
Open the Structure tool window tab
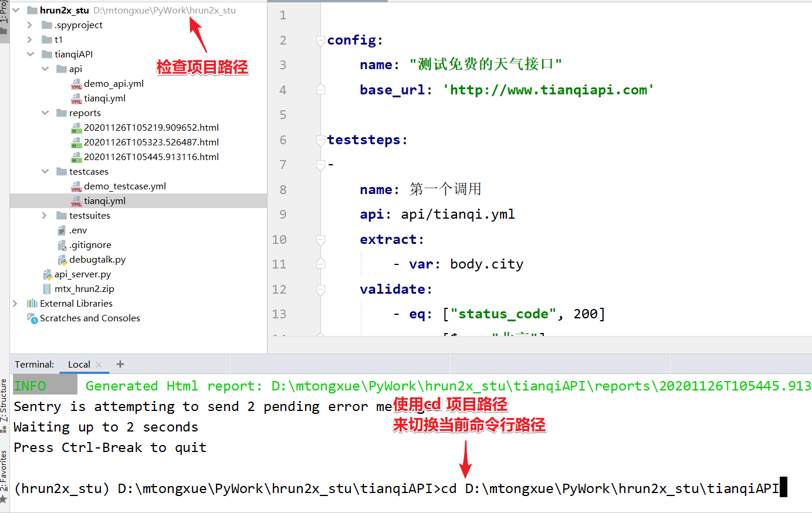click(4, 405)
